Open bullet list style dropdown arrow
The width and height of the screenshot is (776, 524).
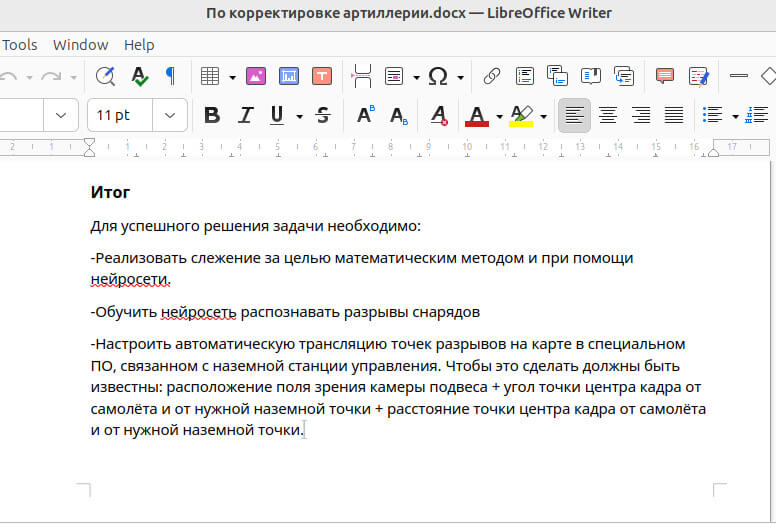coord(735,117)
